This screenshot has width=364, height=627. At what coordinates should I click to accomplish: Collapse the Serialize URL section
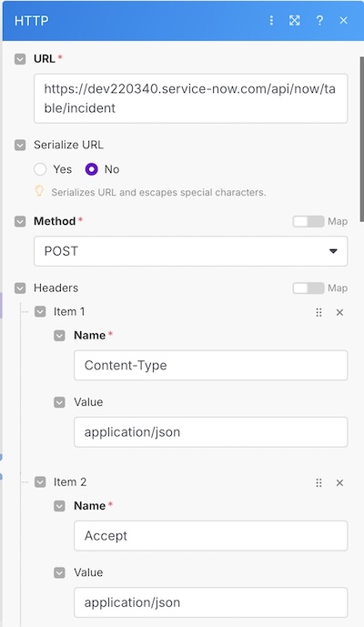coord(20,145)
